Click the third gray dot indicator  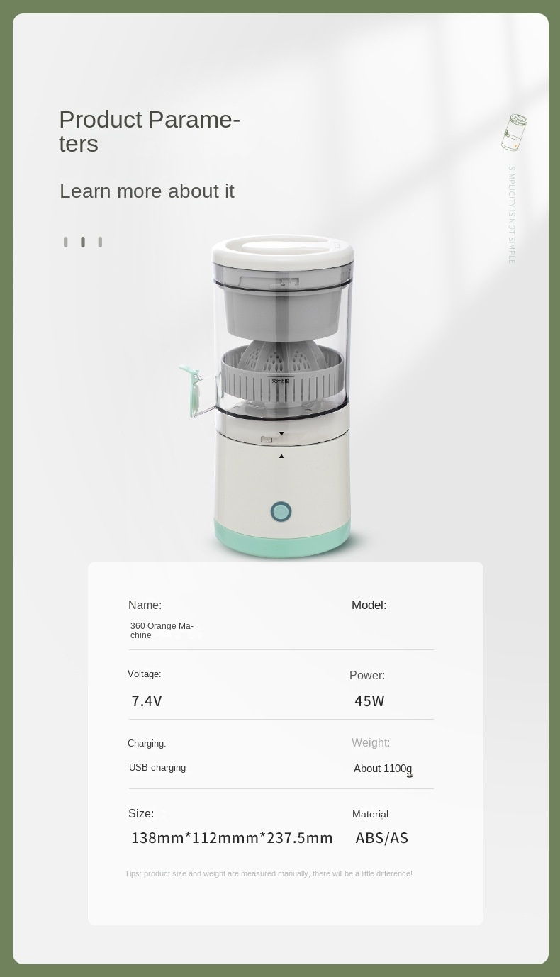pyautogui.click(x=100, y=242)
